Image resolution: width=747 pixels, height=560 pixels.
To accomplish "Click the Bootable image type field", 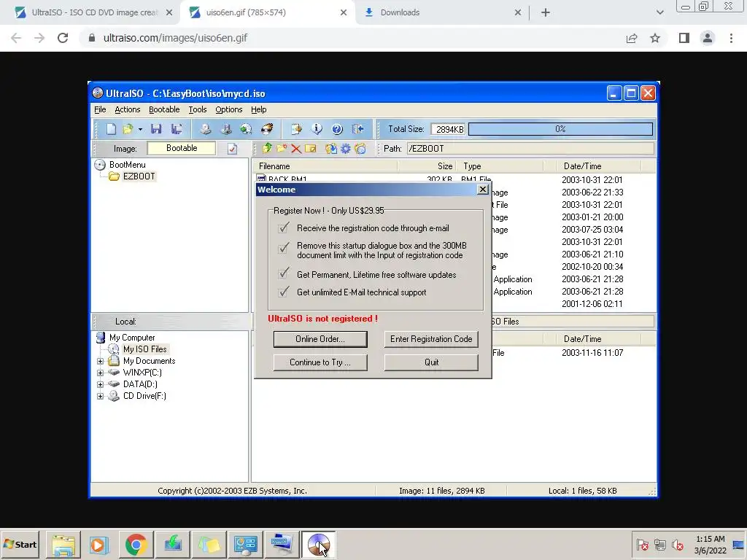I will click(x=182, y=148).
